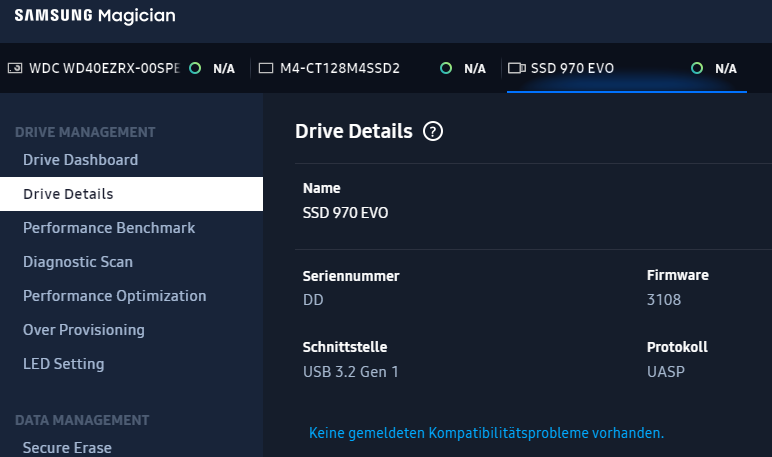Click the firmware value 3108

pyautogui.click(x=664, y=300)
